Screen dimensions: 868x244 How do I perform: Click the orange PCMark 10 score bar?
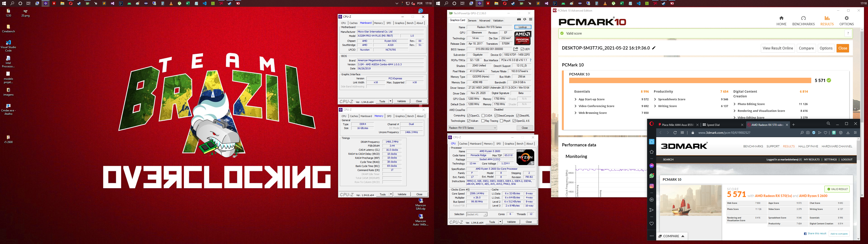[690, 81]
